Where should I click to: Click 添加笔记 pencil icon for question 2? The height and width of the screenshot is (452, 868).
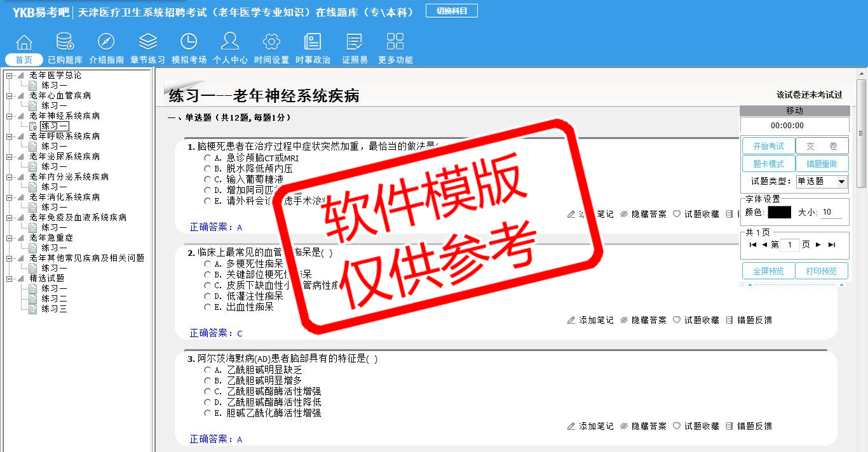571,320
